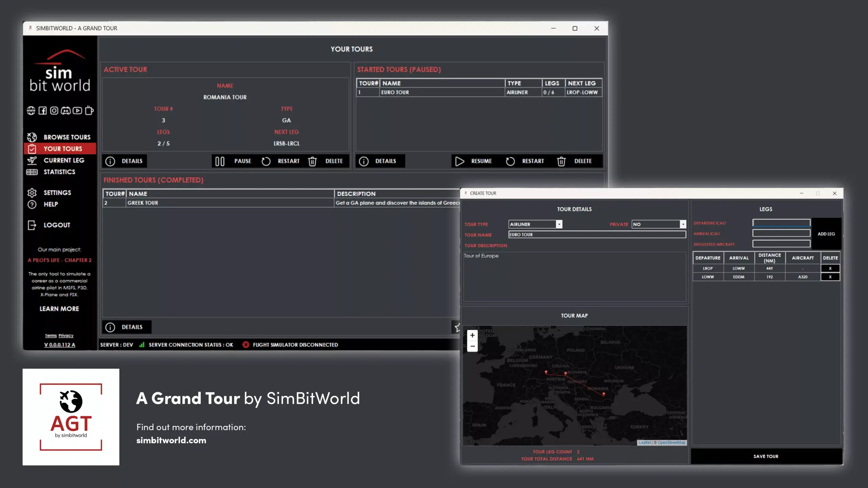This screenshot has height=488, width=868.
Task: Zoom in on the tour map
Action: coord(472,335)
